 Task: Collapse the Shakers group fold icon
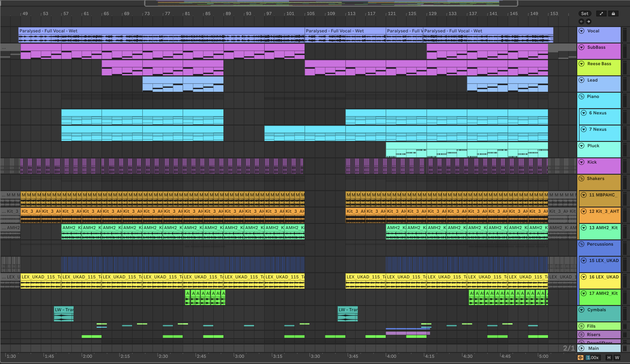[581, 178]
